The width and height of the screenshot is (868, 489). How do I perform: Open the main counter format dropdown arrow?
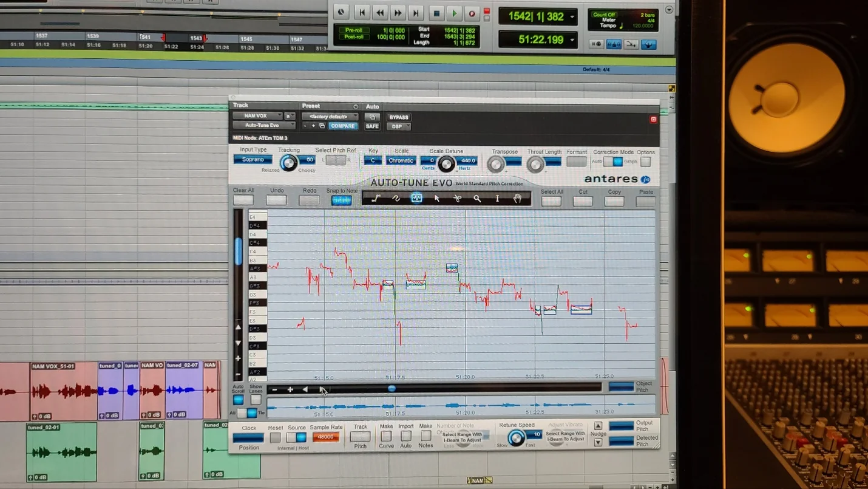click(572, 17)
